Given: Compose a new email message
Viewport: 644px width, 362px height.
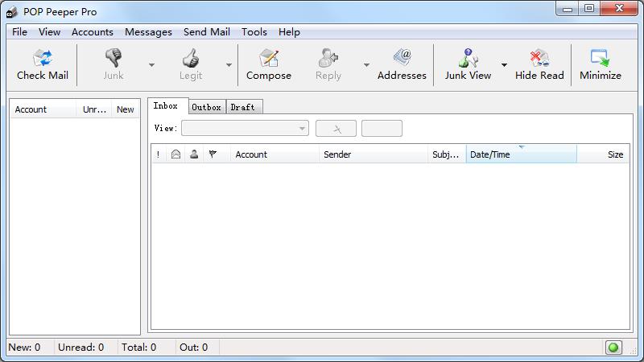Looking at the screenshot, I should [x=269, y=65].
